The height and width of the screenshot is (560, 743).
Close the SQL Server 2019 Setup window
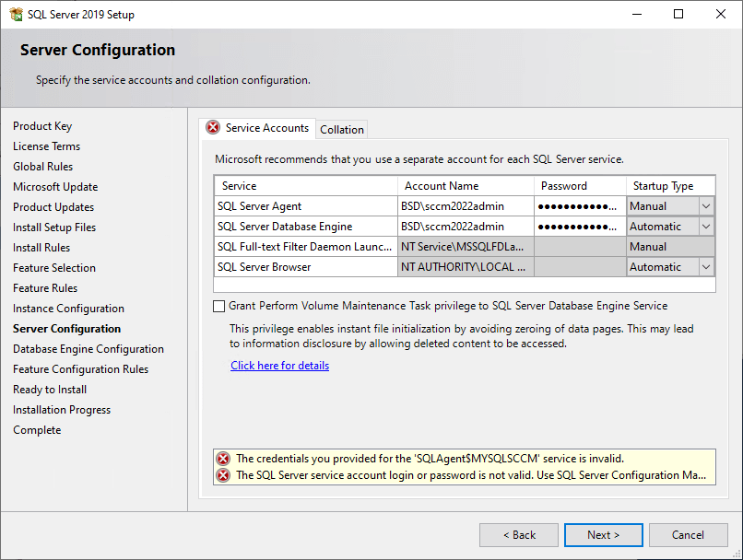pos(721,14)
